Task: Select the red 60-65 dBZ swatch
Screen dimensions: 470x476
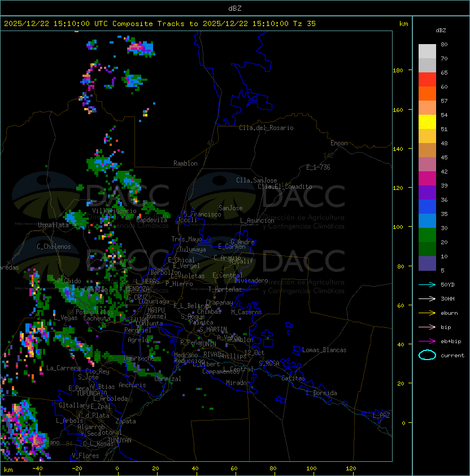Action: (427, 80)
